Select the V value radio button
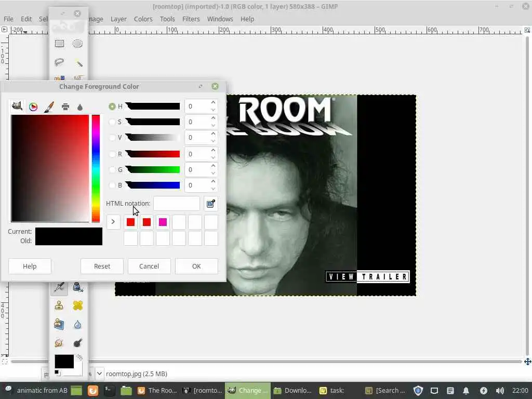The image size is (532, 399). tap(112, 137)
